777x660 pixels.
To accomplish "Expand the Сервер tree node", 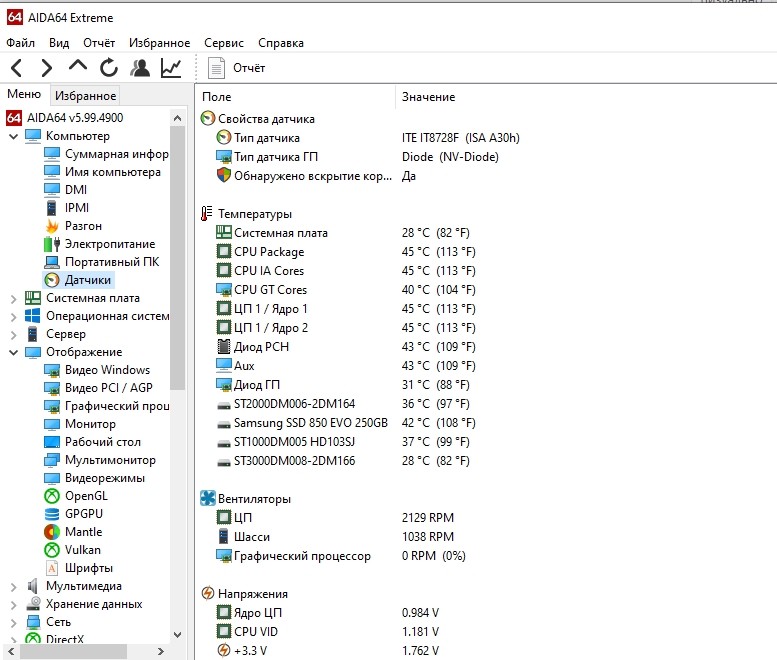I will tap(13, 334).
